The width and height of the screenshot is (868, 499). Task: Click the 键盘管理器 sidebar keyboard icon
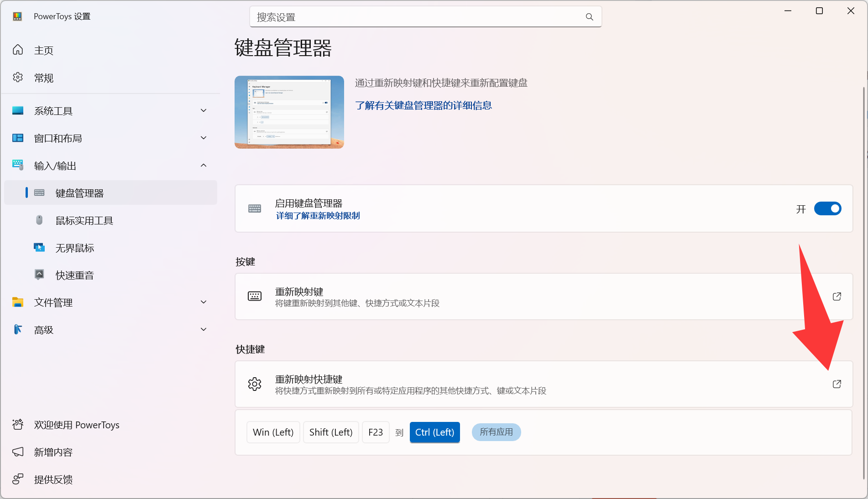click(39, 192)
